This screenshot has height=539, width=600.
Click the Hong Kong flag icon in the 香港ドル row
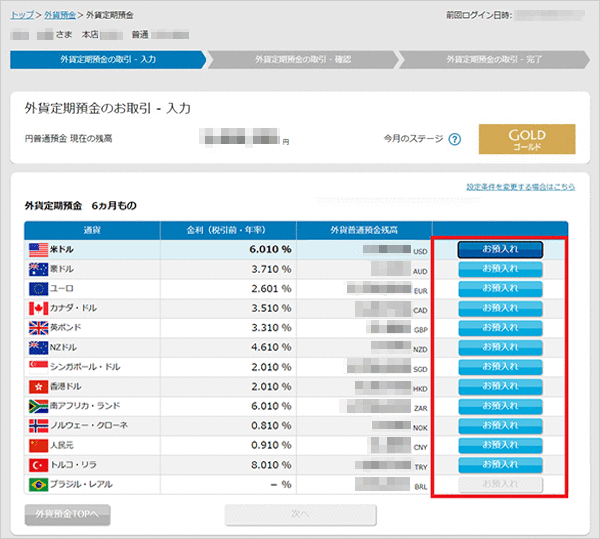coord(38,387)
